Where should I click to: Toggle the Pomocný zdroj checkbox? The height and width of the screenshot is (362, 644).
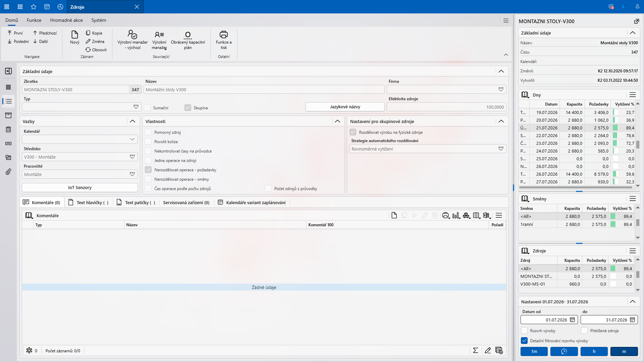coord(148,132)
